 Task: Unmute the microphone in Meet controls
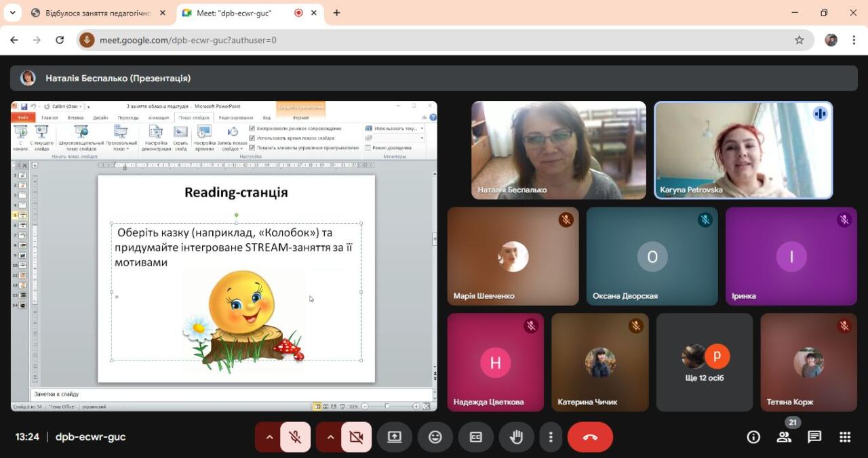(295, 437)
